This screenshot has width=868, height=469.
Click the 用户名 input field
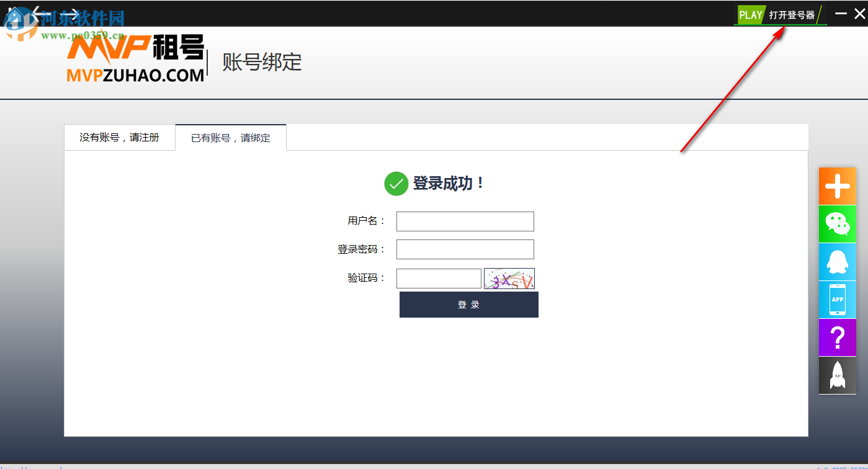pos(465,221)
